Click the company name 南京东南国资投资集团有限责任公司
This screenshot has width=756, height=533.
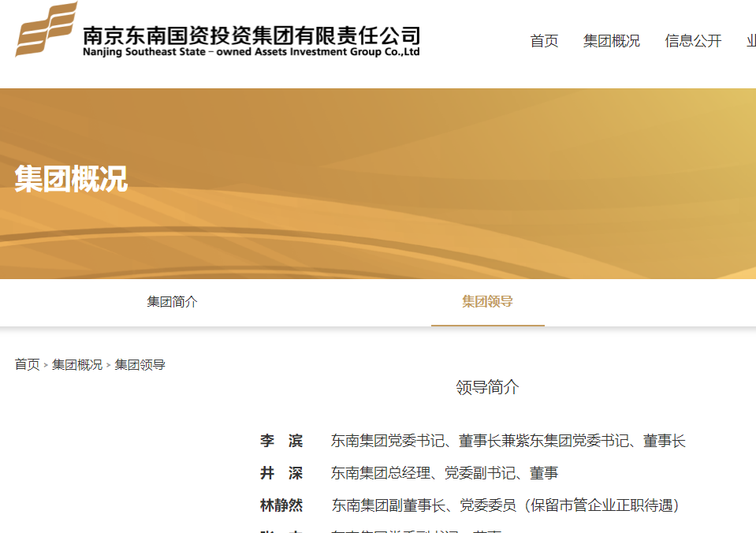coord(251,35)
